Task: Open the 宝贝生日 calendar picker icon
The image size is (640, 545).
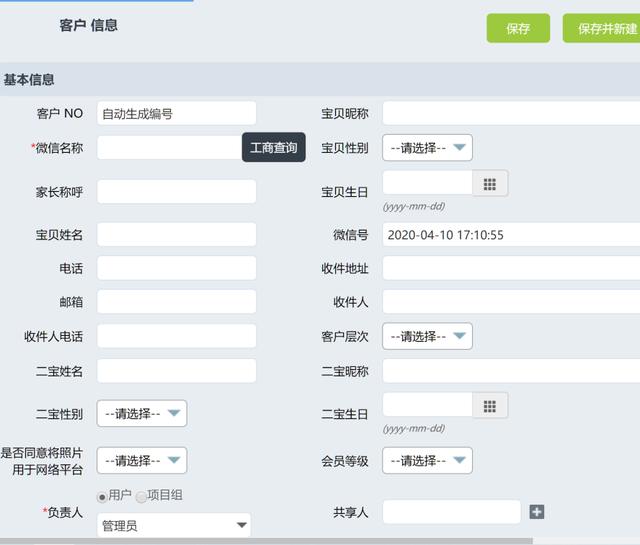Action: 490,183
